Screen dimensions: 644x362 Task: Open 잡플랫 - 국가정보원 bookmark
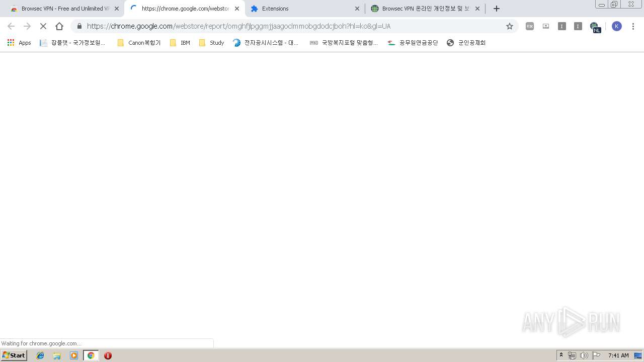point(73,43)
